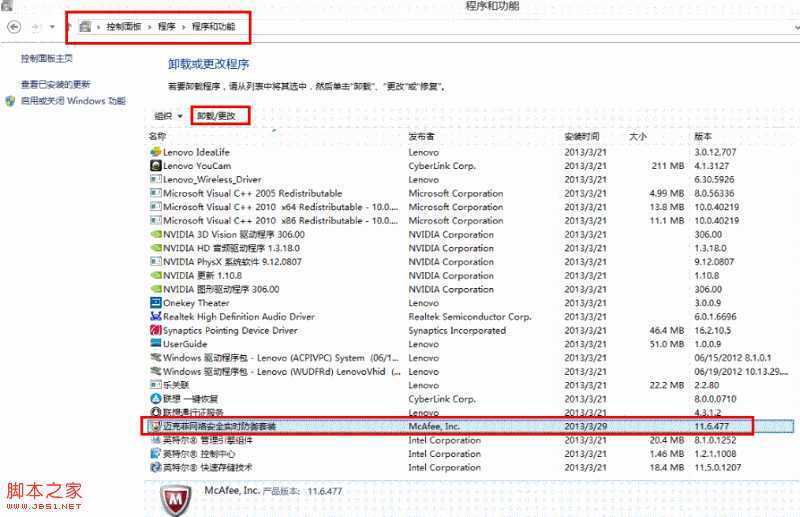Image resolution: width=800 pixels, height=517 pixels.
Task: Click the Synaptics Pointing Device icon
Action: [156, 330]
